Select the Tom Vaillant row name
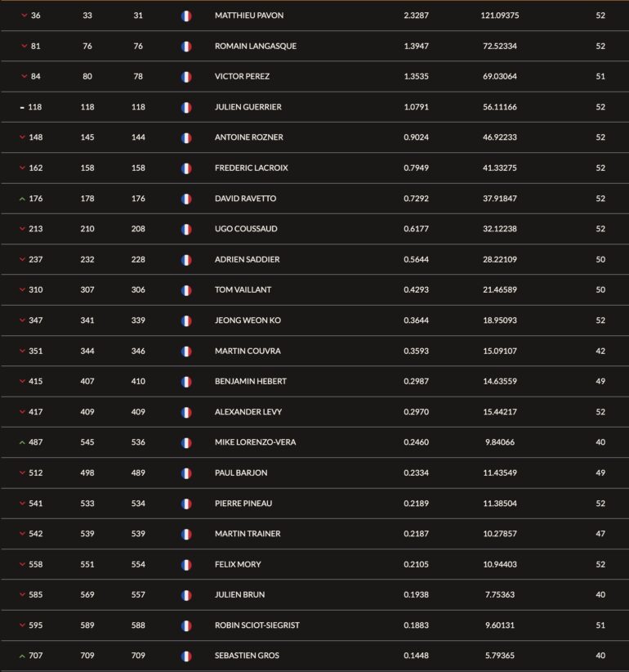629x672 pixels. [243, 290]
